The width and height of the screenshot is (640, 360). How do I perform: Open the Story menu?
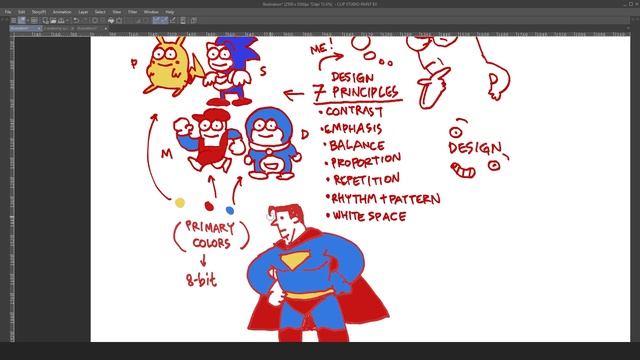[x=39, y=12]
